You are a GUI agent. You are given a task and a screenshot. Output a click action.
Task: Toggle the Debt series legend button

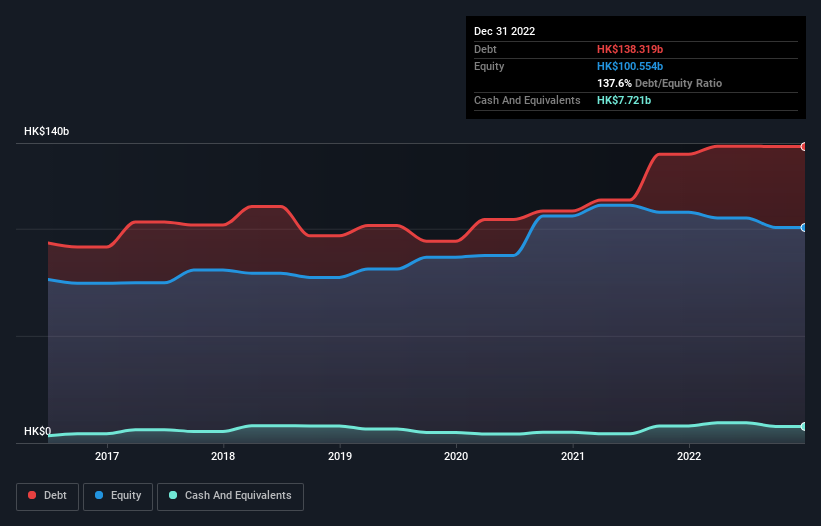48,496
